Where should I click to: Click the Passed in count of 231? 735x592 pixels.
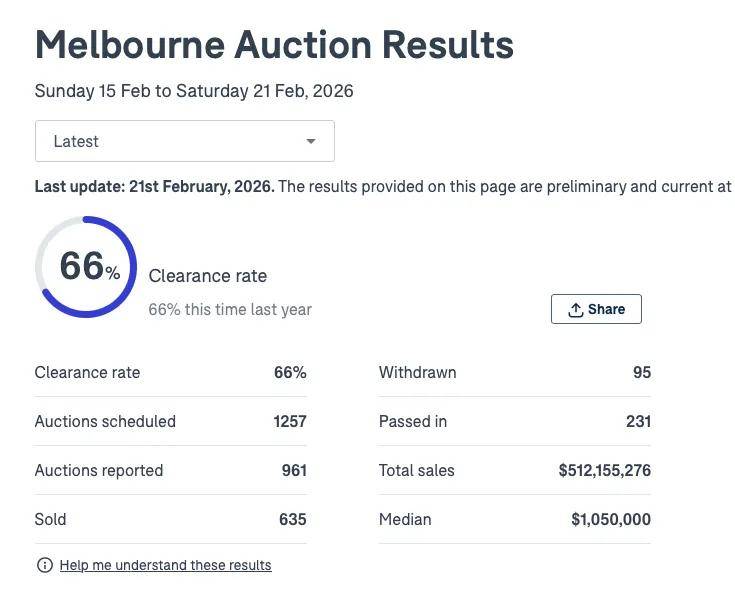click(638, 422)
